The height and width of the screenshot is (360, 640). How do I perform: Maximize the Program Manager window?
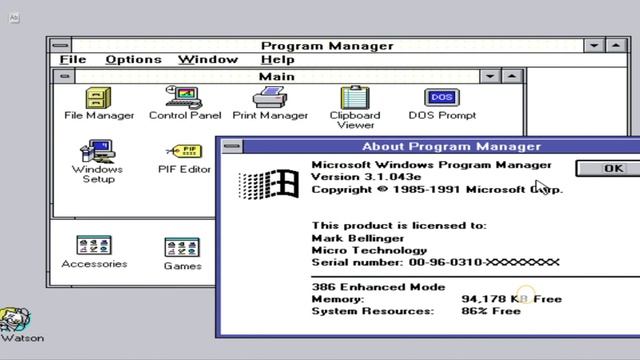[x=616, y=45]
